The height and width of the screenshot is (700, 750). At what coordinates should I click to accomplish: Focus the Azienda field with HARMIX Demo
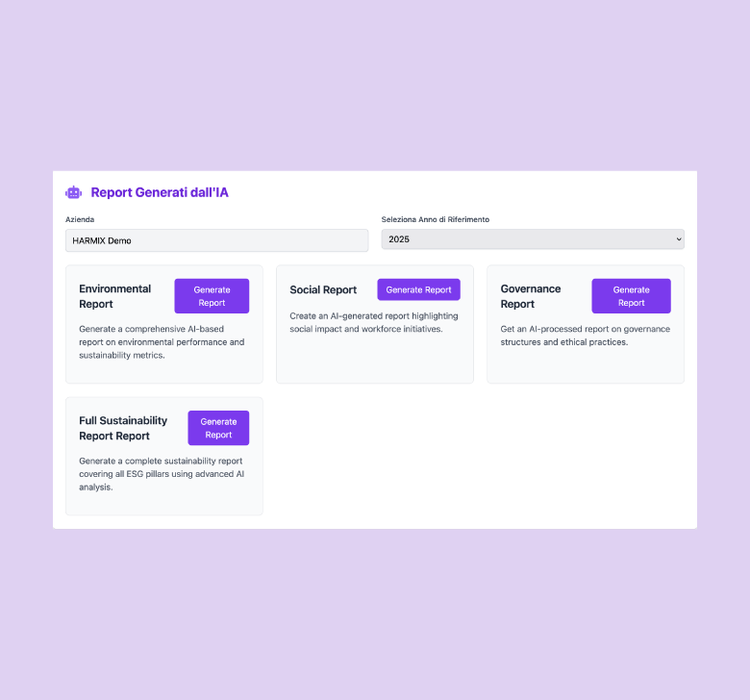click(216, 240)
